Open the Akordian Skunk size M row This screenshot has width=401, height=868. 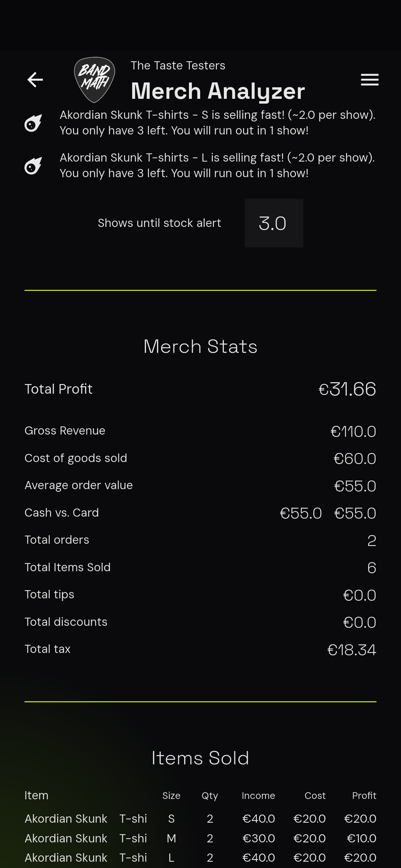pyautogui.click(x=200, y=838)
